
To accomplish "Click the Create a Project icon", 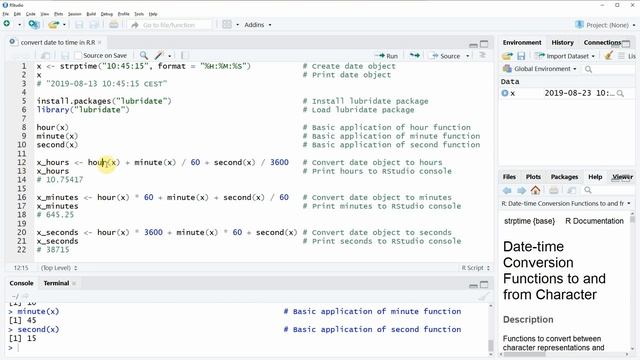I will pos(34,24).
